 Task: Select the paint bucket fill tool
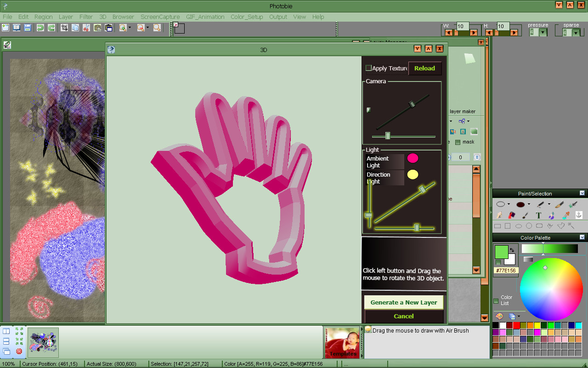click(512, 215)
